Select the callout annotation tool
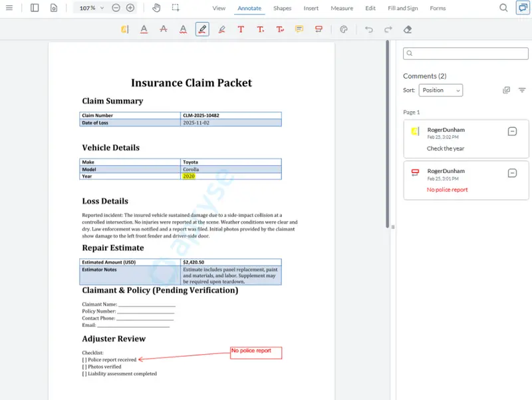Image resolution: width=532 pixels, height=400 pixels. point(319,29)
